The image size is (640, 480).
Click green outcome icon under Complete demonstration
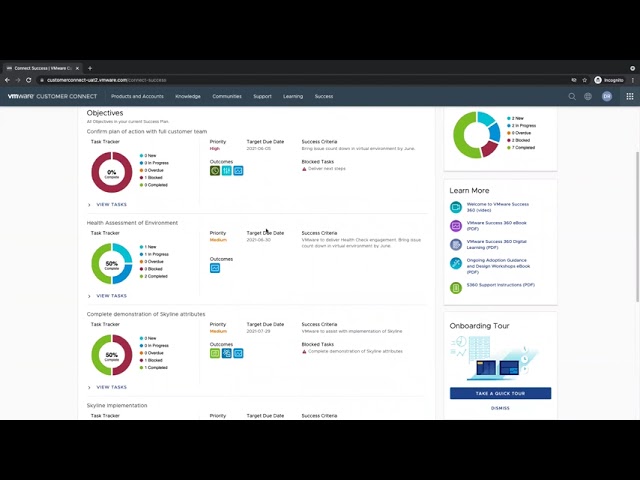(215, 353)
